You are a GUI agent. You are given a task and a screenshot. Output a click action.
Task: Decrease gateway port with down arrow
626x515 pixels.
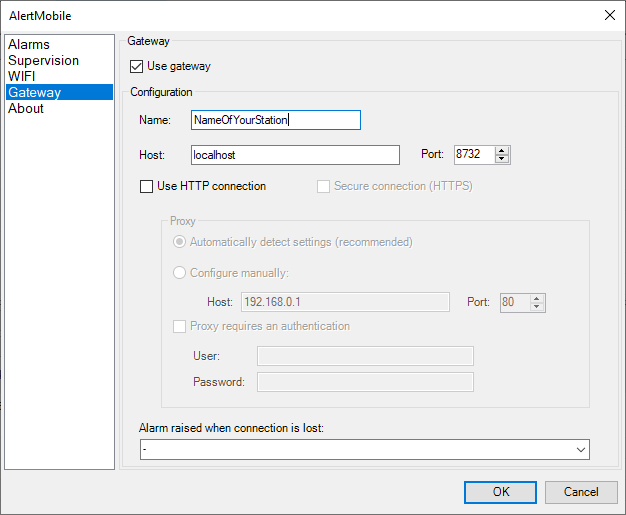502,159
